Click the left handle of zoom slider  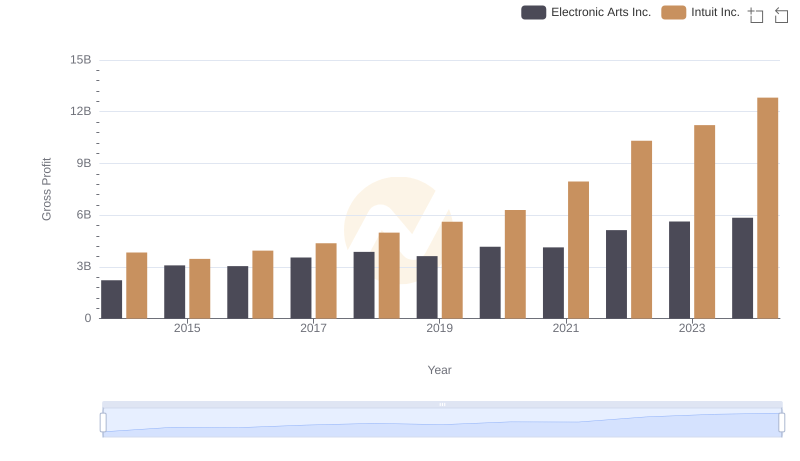pos(103,423)
